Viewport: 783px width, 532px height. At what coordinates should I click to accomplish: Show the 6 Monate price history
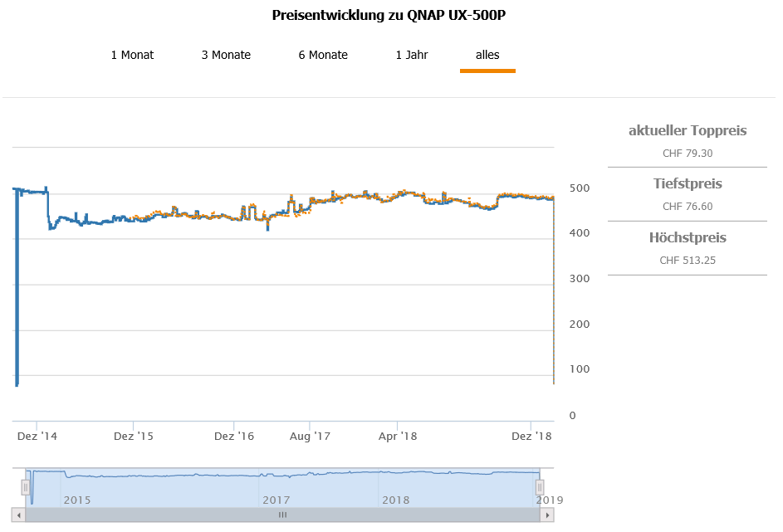pos(323,55)
